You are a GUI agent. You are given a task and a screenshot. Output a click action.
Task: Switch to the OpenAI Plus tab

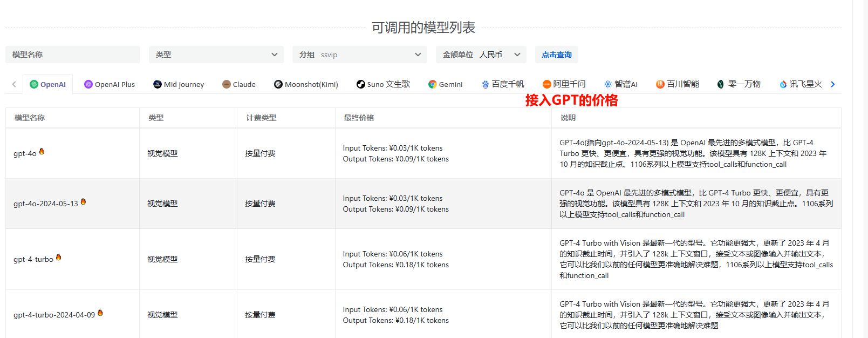click(110, 84)
